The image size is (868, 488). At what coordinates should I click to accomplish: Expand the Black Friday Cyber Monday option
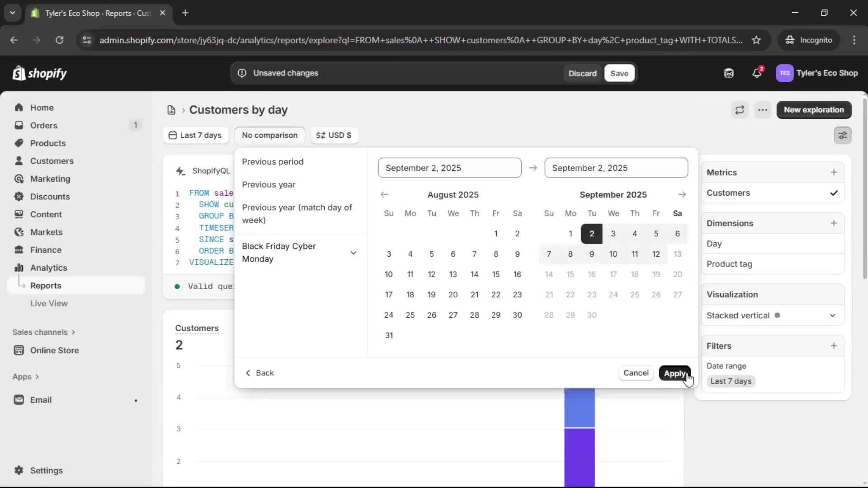pos(353,253)
